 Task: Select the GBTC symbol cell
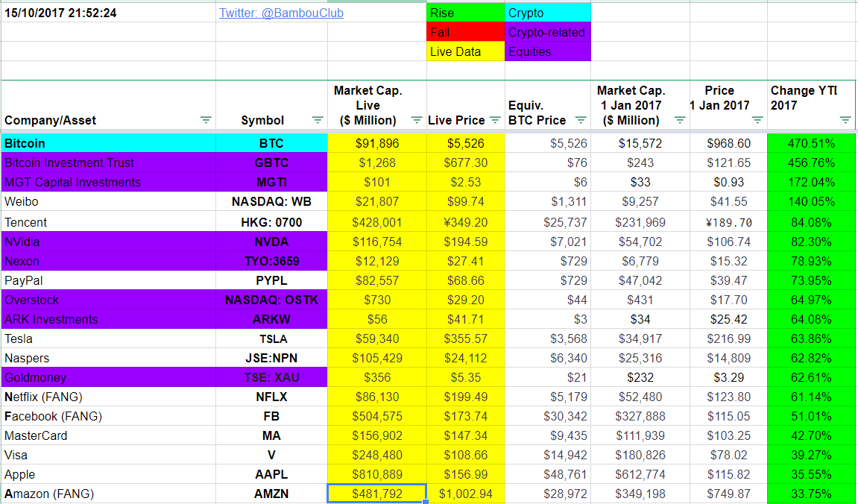(272, 163)
